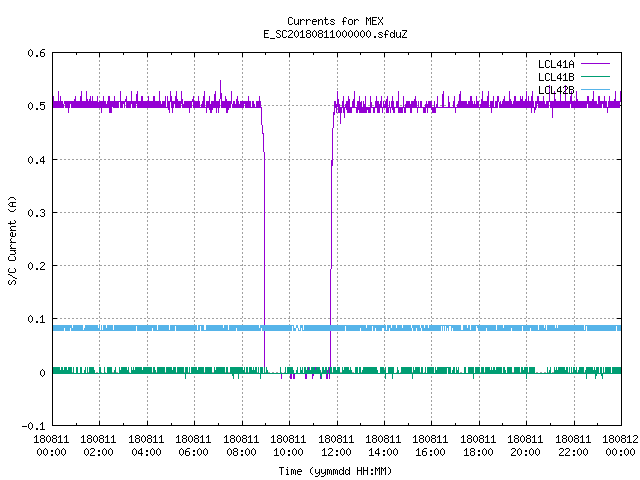Image resolution: width=640 pixels, height=480 pixels.
Task: Click the 0.3 y-axis tick label
Action: pos(36,213)
